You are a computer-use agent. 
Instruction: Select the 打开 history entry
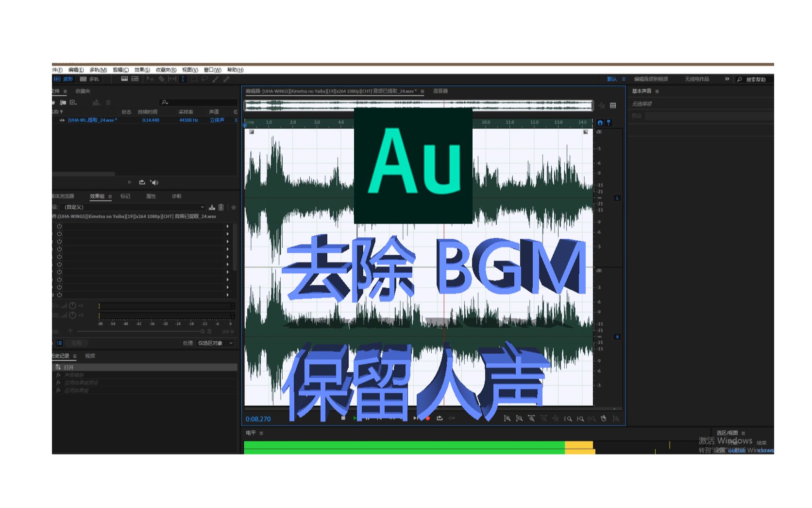pyautogui.click(x=145, y=368)
